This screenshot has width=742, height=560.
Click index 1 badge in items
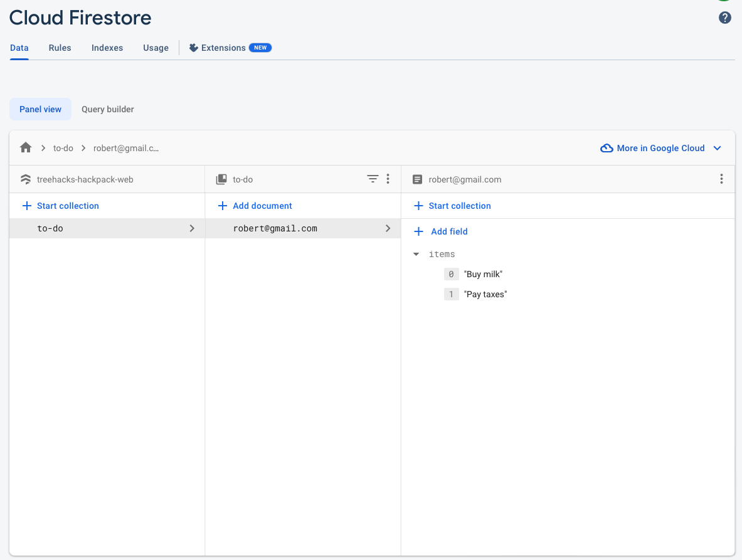(x=451, y=294)
